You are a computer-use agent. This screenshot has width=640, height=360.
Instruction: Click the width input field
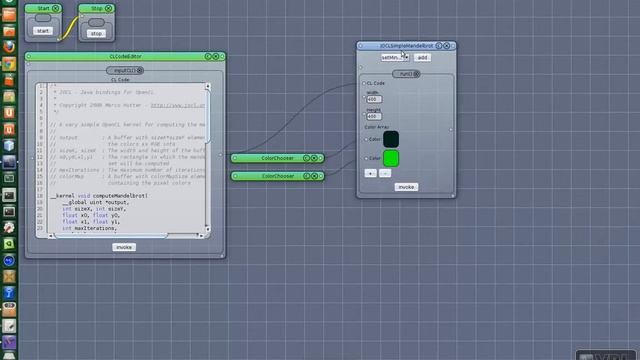374,99
